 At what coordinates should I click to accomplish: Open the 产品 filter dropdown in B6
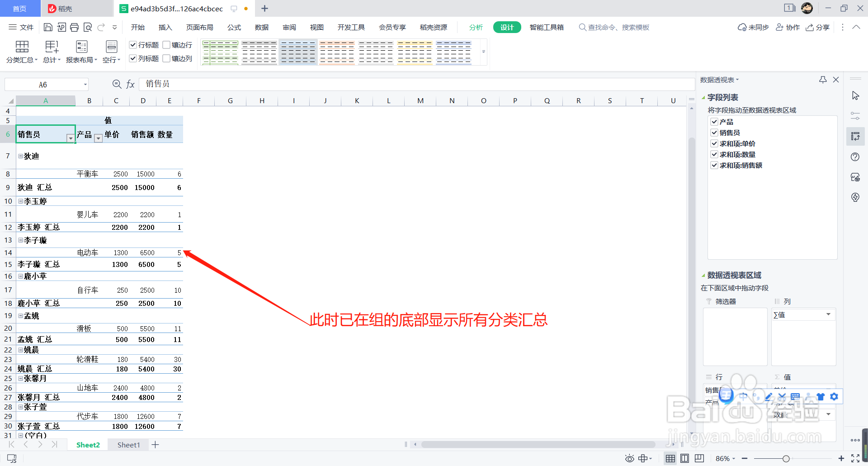98,138
